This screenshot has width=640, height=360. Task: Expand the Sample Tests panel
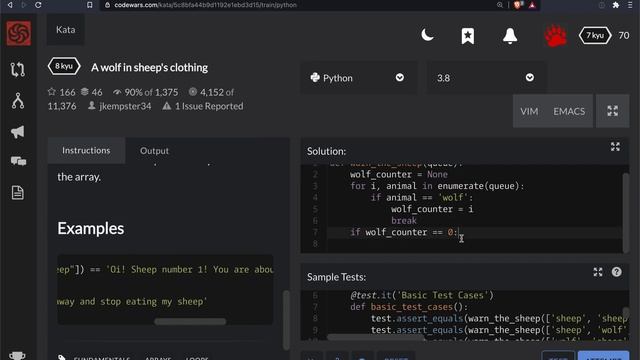[598, 272]
